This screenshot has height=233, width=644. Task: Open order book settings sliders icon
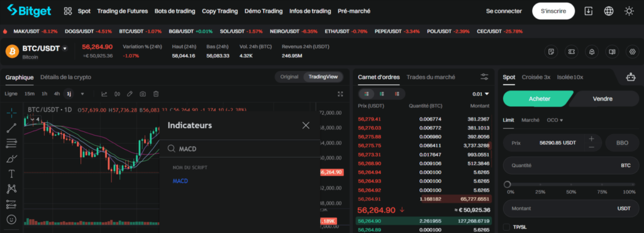[484, 77]
